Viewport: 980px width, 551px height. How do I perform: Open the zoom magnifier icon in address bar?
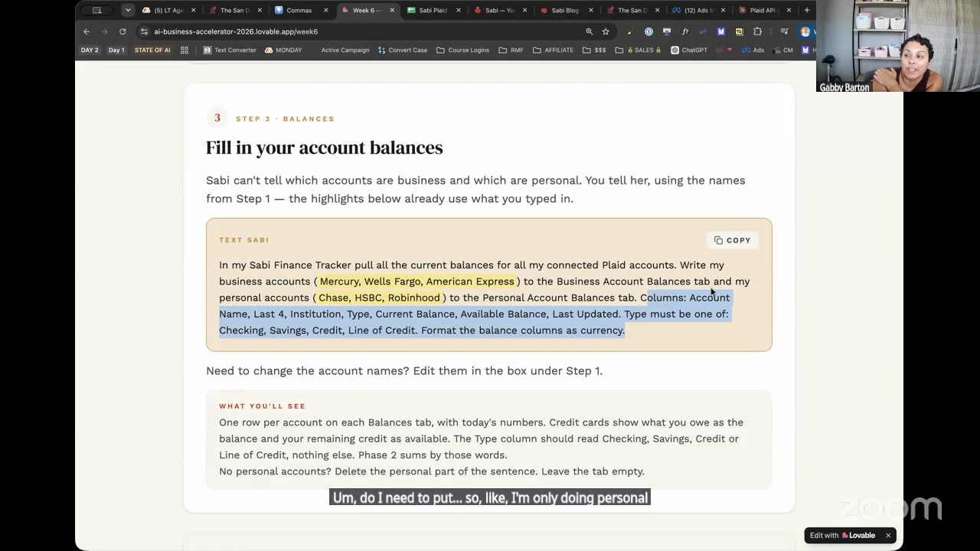point(590,31)
